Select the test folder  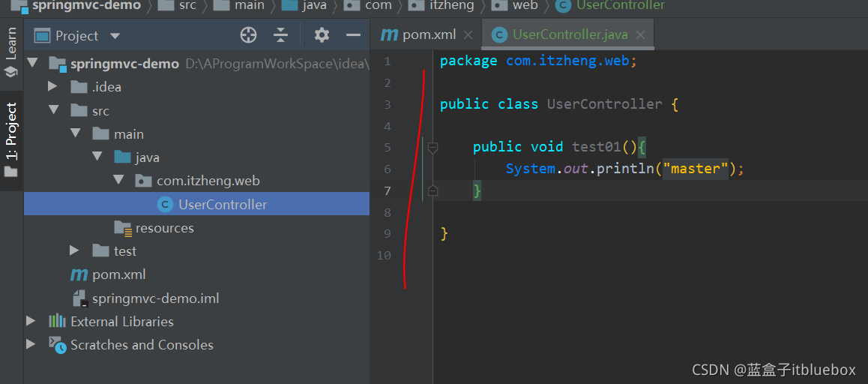point(125,251)
